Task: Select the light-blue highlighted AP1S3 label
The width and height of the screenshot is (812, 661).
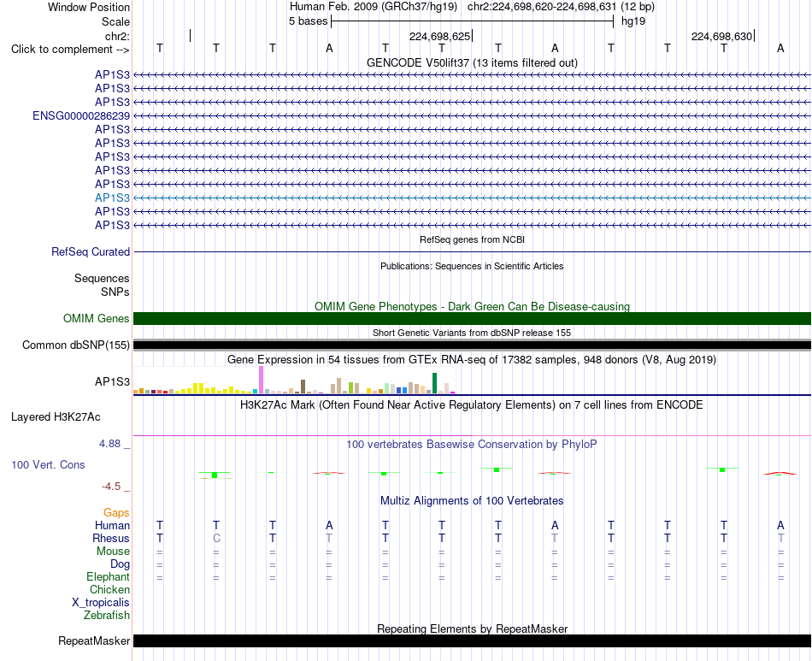Action: coord(112,198)
